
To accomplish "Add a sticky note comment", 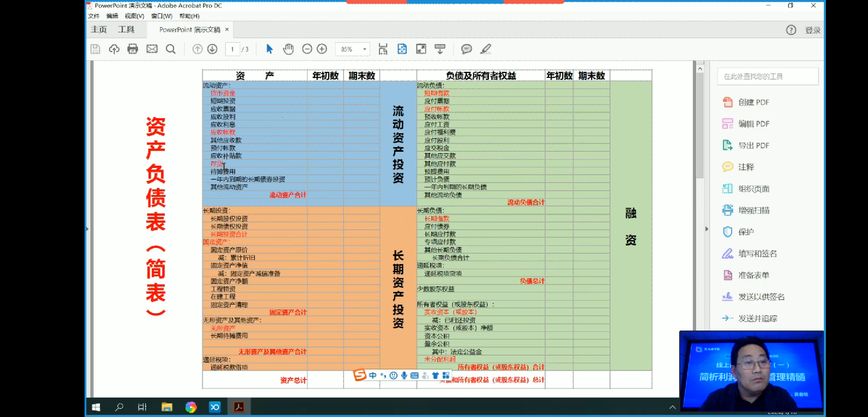I will [x=466, y=49].
